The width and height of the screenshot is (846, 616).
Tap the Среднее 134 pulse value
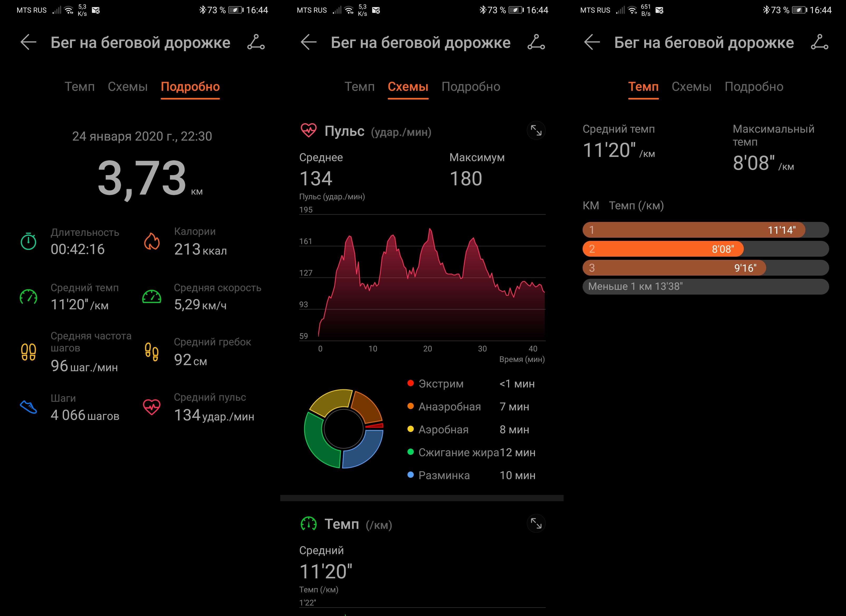pyautogui.click(x=316, y=178)
